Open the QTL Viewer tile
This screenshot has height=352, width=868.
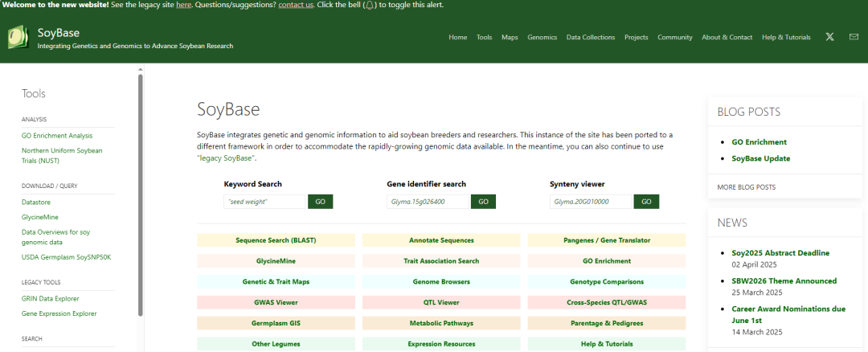(441, 303)
